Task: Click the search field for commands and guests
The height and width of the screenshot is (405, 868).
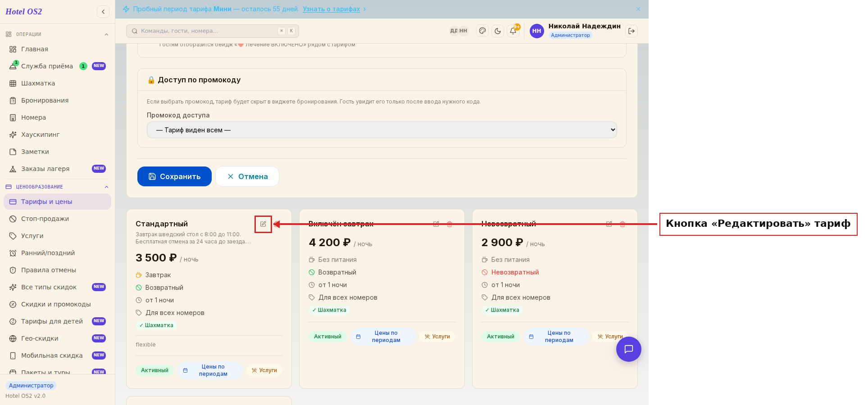Action: tap(213, 31)
